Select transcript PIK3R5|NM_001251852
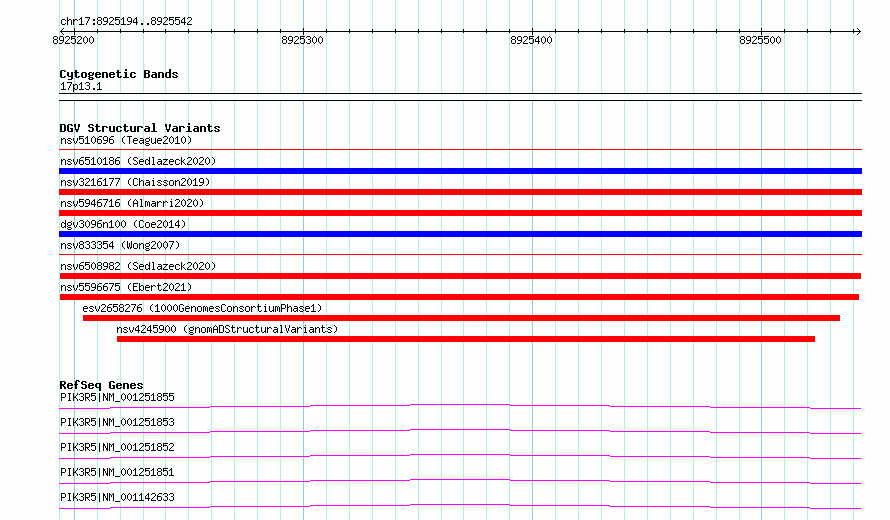The image size is (890, 520). point(117,447)
